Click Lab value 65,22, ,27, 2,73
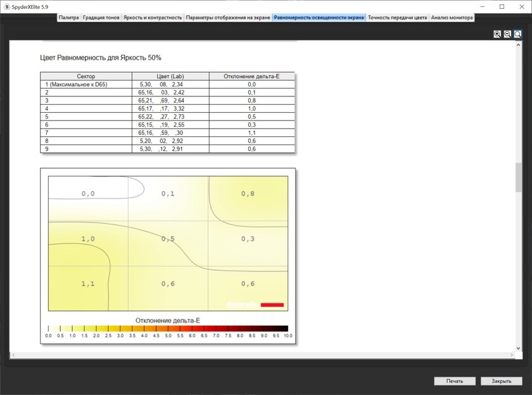This screenshot has height=395, width=532. pyautogui.click(x=161, y=117)
